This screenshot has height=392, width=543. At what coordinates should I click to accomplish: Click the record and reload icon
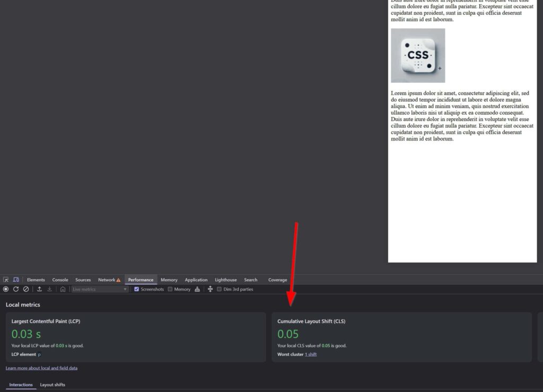click(x=16, y=289)
